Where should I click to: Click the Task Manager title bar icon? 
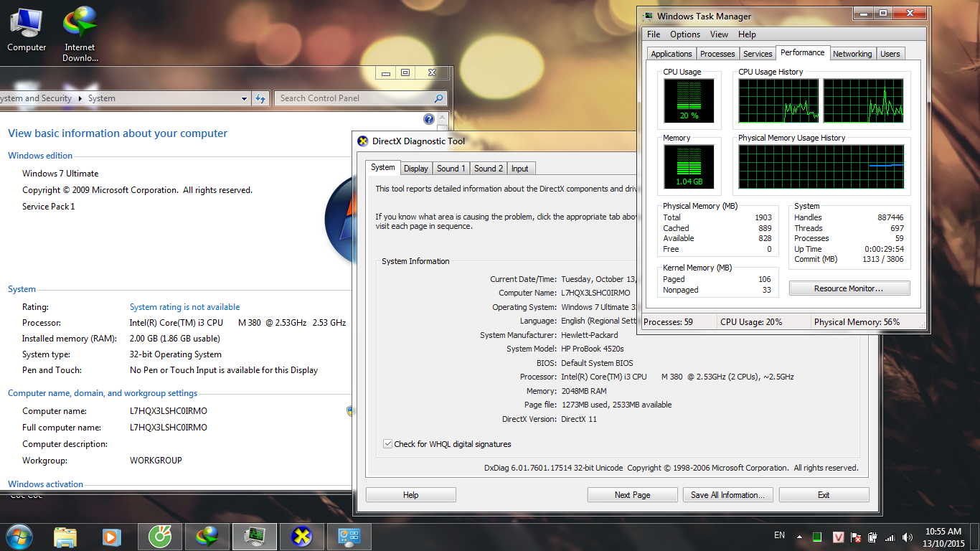[648, 16]
